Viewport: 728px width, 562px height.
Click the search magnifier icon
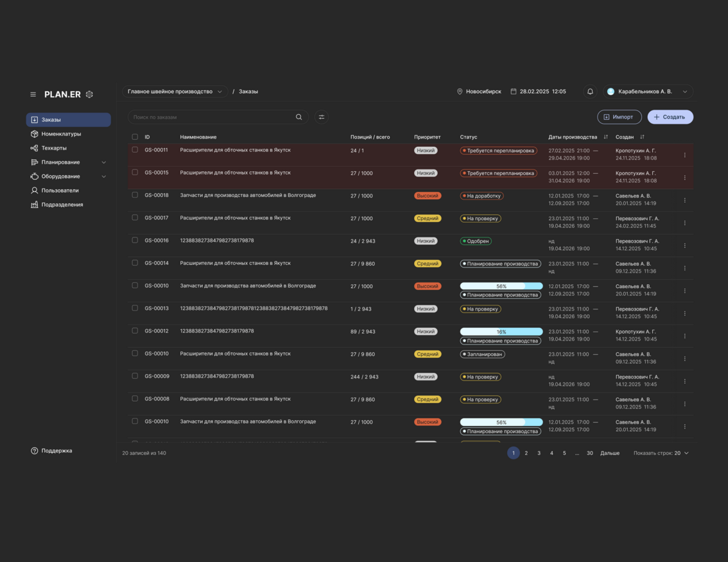click(x=299, y=117)
